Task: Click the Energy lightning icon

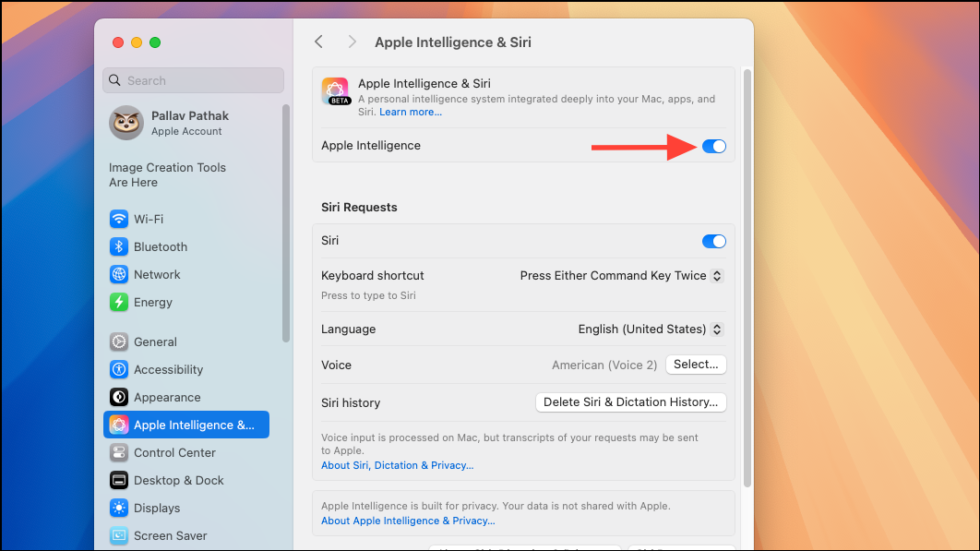Action: (119, 302)
